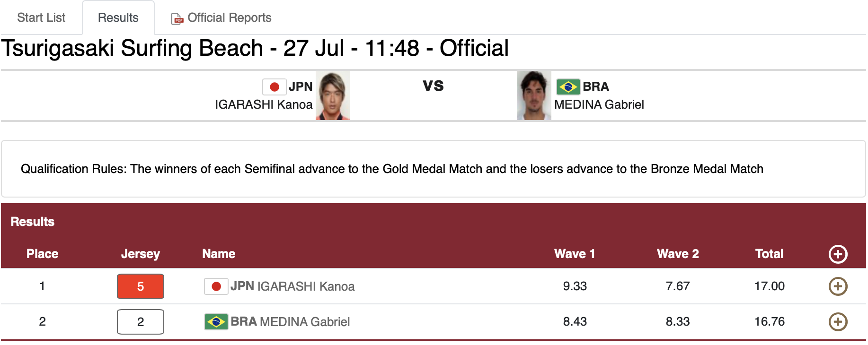Open IGARASHI Kanoa name in match header
The height and width of the screenshot is (345, 868).
pyautogui.click(x=264, y=104)
